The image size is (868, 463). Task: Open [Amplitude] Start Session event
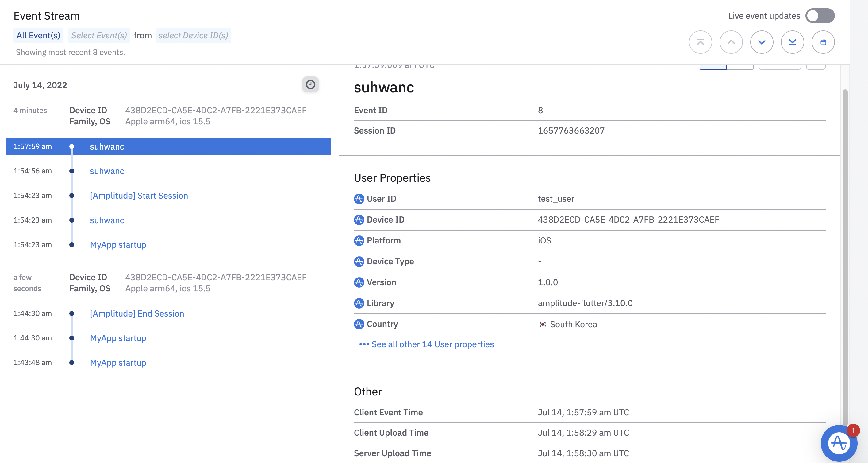[139, 196]
